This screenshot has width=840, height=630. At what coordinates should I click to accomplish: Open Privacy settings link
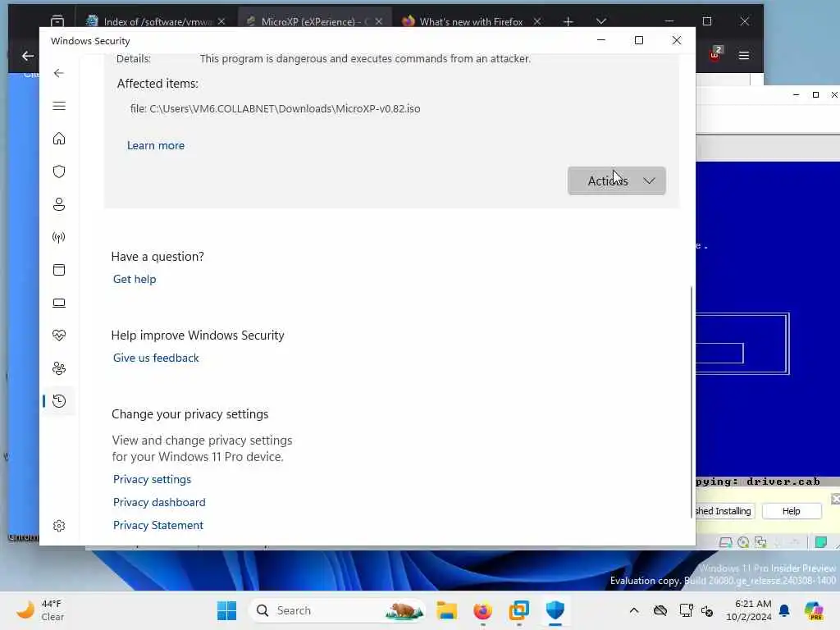pos(152,479)
